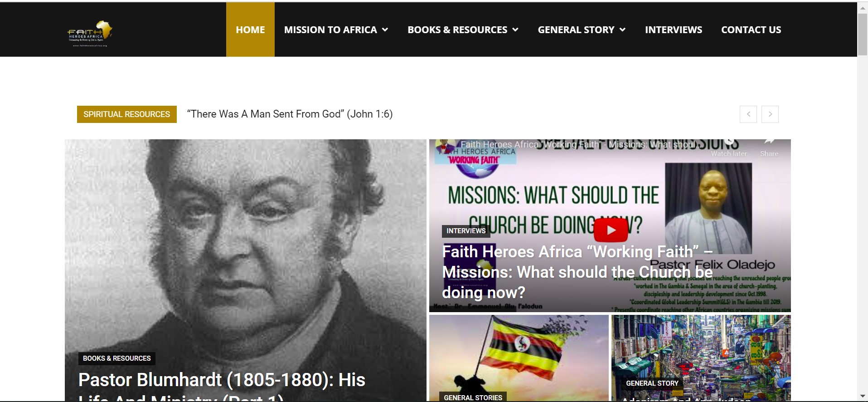Expand the Mission To Africa menu
The image size is (868, 402).
(x=336, y=30)
